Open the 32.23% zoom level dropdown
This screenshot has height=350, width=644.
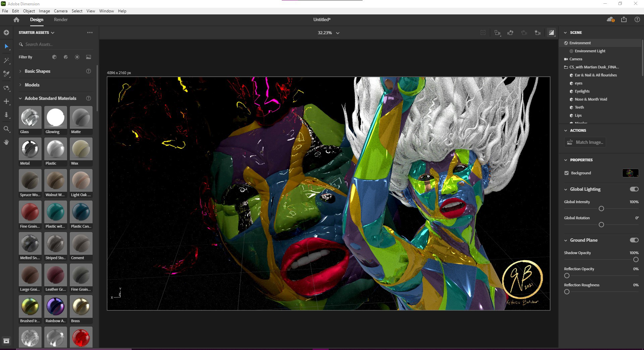click(328, 33)
